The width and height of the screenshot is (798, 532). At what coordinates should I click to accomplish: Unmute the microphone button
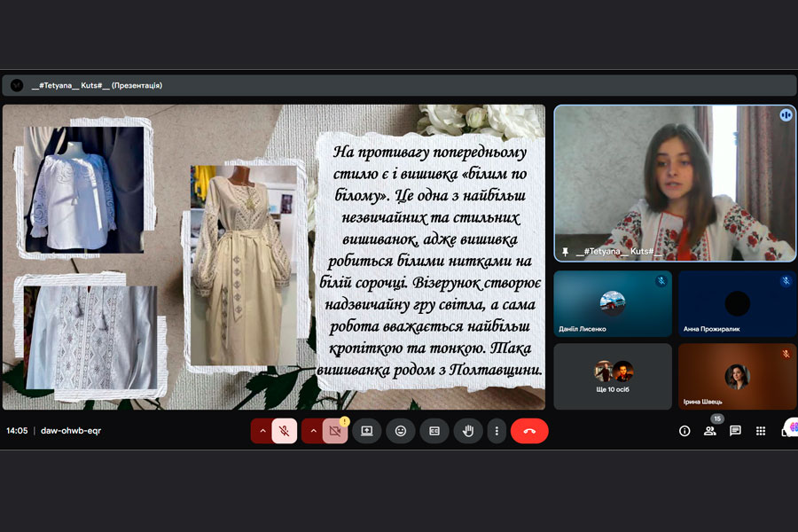285,431
